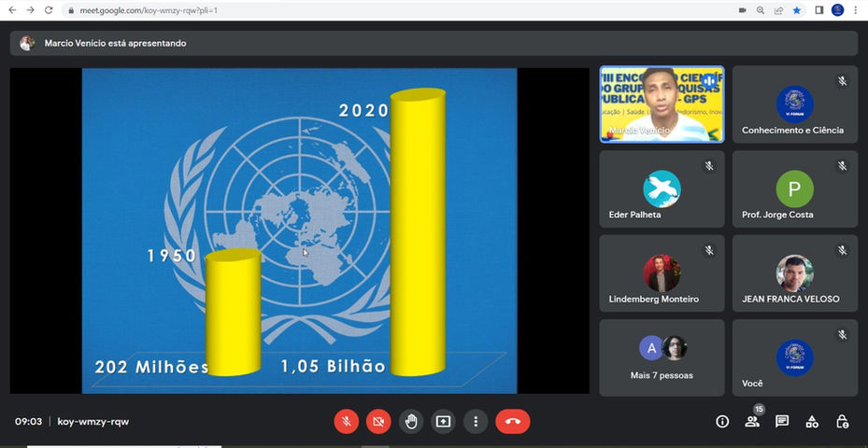This screenshot has width=868, height=448.
Task: Open Present now screen share button
Action: tap(443, 422)
